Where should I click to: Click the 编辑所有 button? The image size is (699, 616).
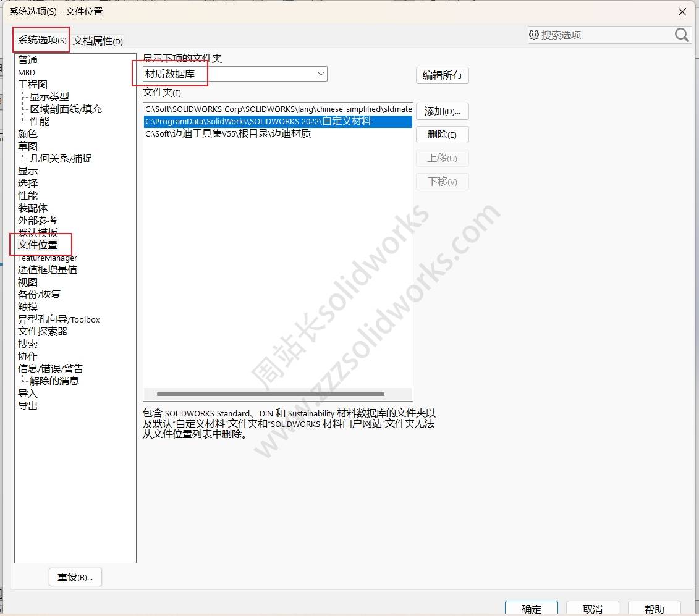(442, 75)
